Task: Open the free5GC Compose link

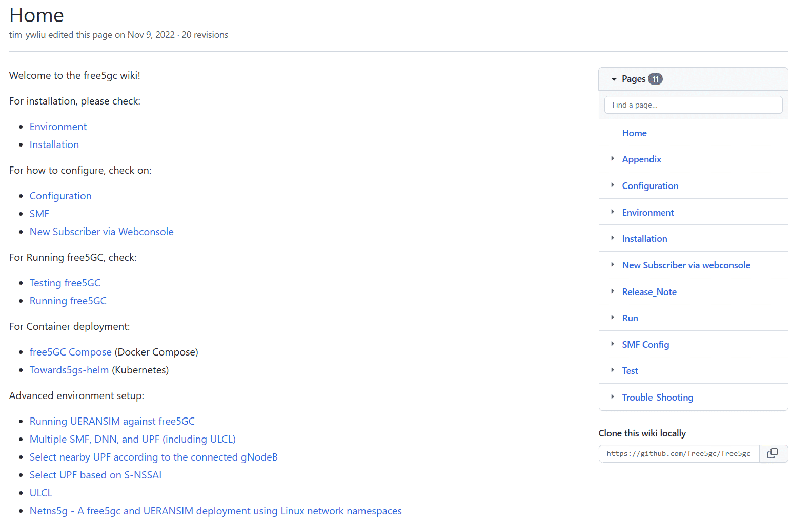Action: [x=70, y=352]
